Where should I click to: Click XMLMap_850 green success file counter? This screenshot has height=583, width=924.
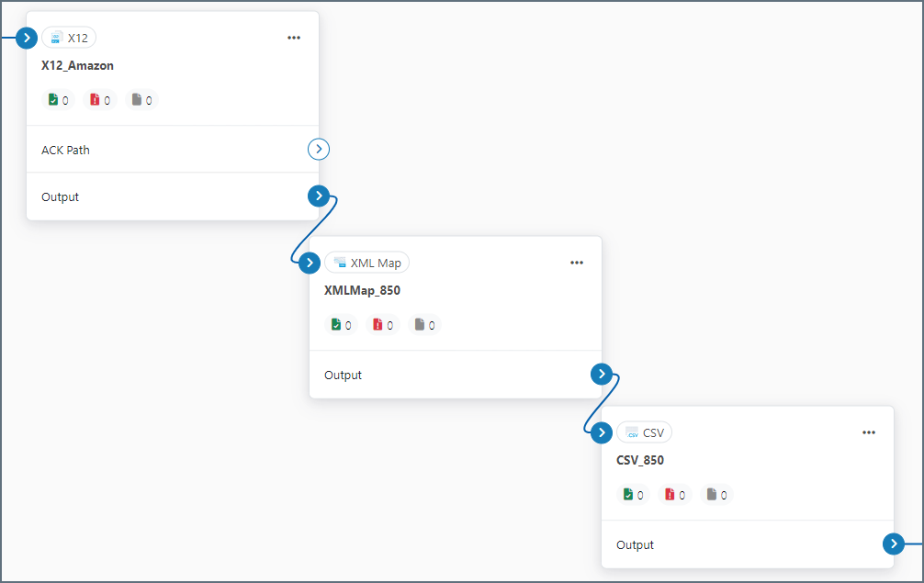[x=341, y=325]
